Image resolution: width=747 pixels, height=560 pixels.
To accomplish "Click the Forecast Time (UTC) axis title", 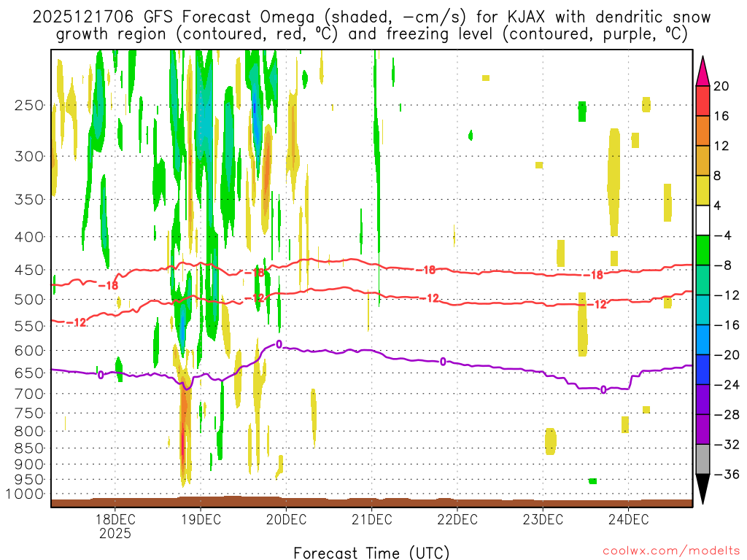I will point(371,553).
